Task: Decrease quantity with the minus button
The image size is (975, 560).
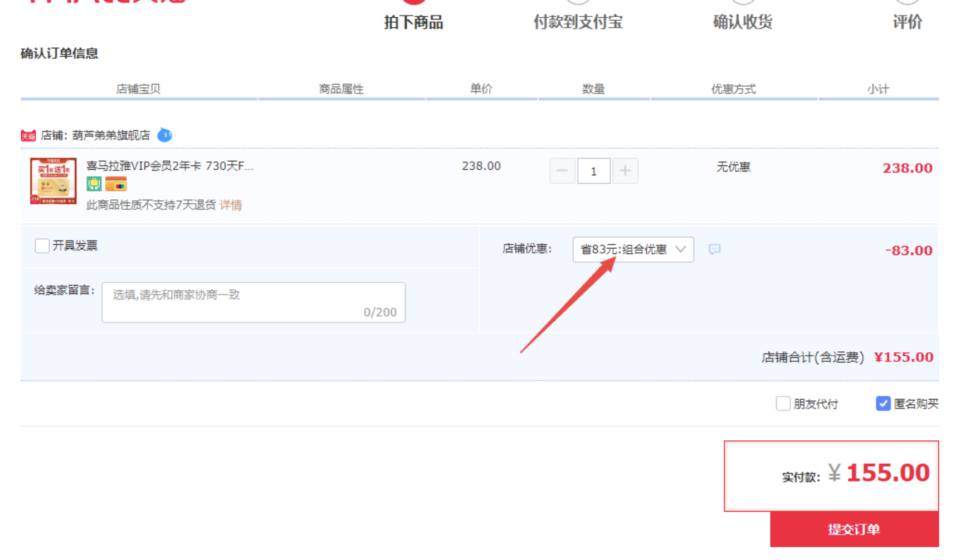Action: pos(562,171)
